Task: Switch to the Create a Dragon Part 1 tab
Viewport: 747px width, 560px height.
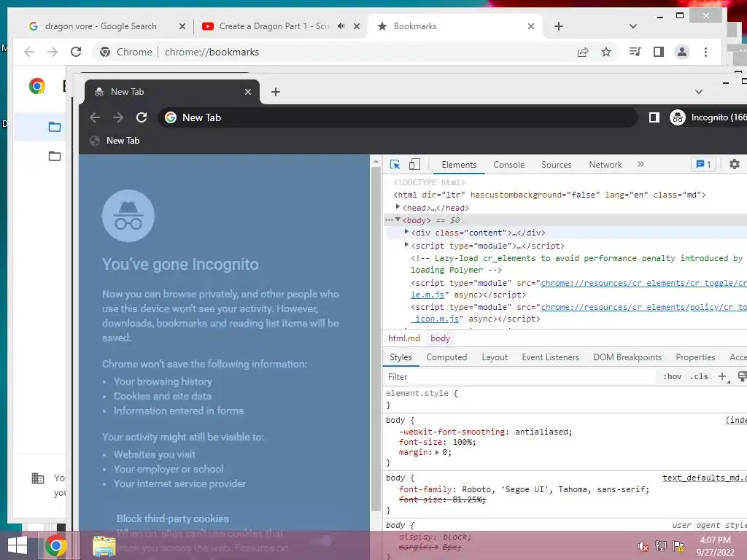Action: click(x=274, y=26)
